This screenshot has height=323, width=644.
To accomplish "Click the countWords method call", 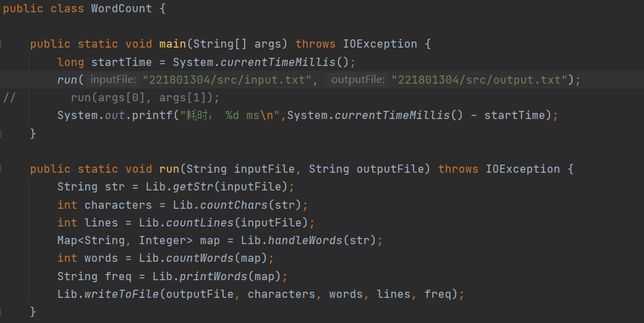I will pos(205,258).
